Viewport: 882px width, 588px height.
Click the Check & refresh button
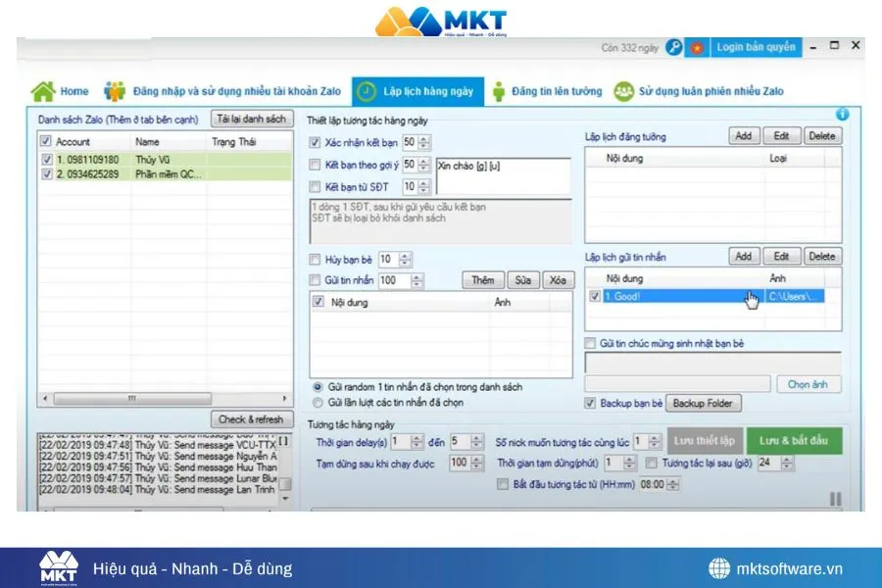[x=250, y=419]
